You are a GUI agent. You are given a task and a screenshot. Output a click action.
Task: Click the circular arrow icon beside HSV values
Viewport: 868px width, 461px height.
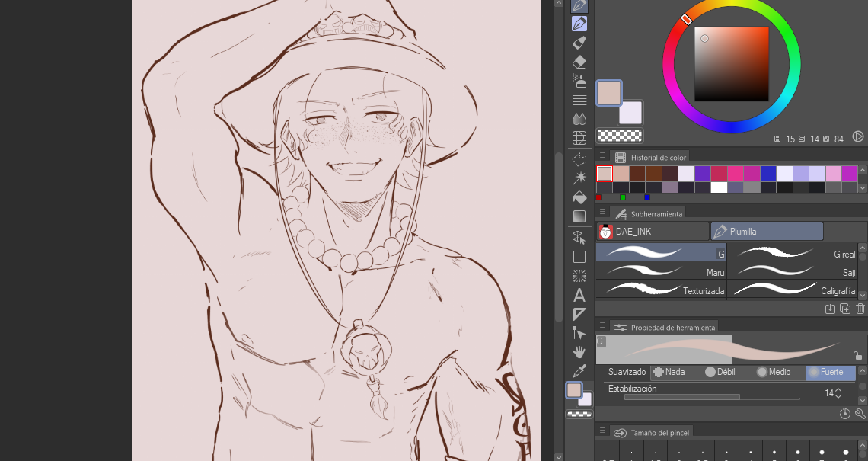tap(857, 136)
